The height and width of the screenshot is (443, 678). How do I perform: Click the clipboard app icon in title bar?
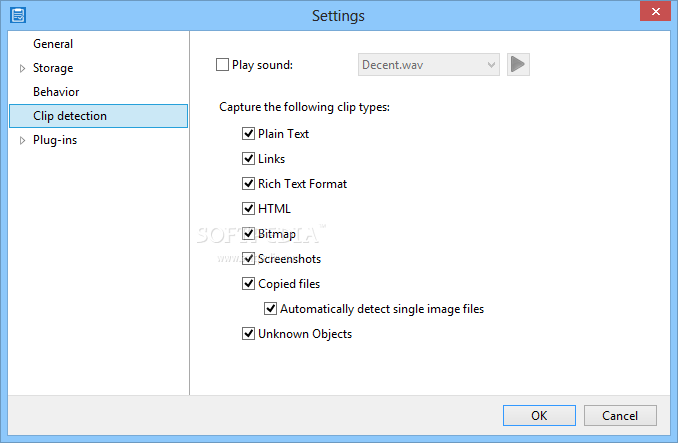tap(18, 15)
